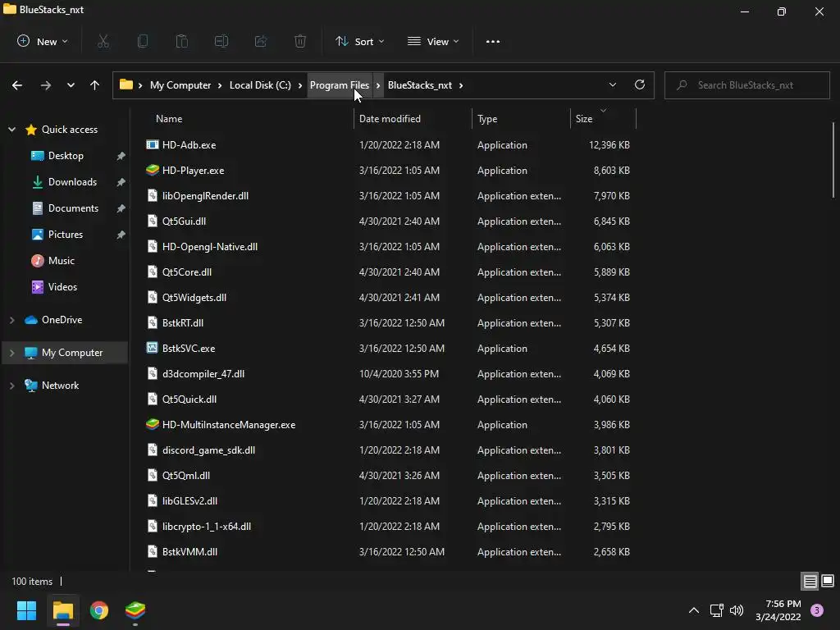Click the HD-MultiInstanceManager.exe file icon
Screen dimensions: 840x630
pos(152,424)
